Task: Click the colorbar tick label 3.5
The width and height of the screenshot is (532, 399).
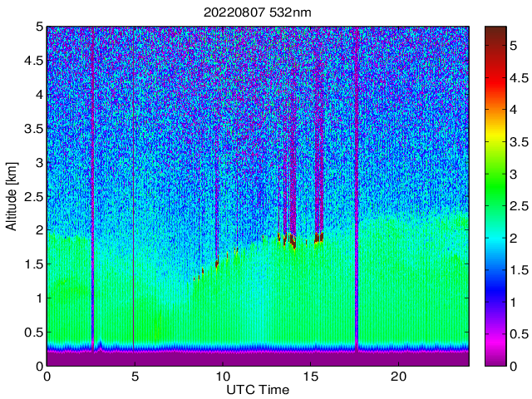Action: pyautogui.click(x=519, y=142)
